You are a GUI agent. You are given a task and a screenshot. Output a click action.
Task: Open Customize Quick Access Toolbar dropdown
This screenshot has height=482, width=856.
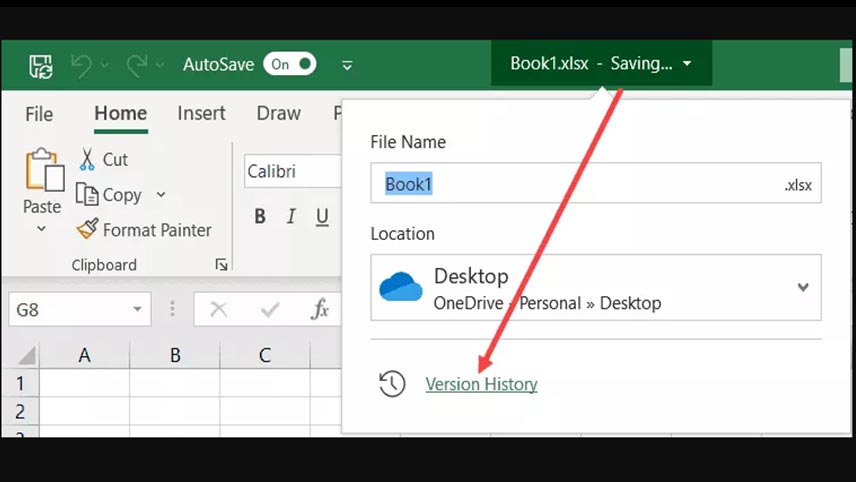[347, 66]
